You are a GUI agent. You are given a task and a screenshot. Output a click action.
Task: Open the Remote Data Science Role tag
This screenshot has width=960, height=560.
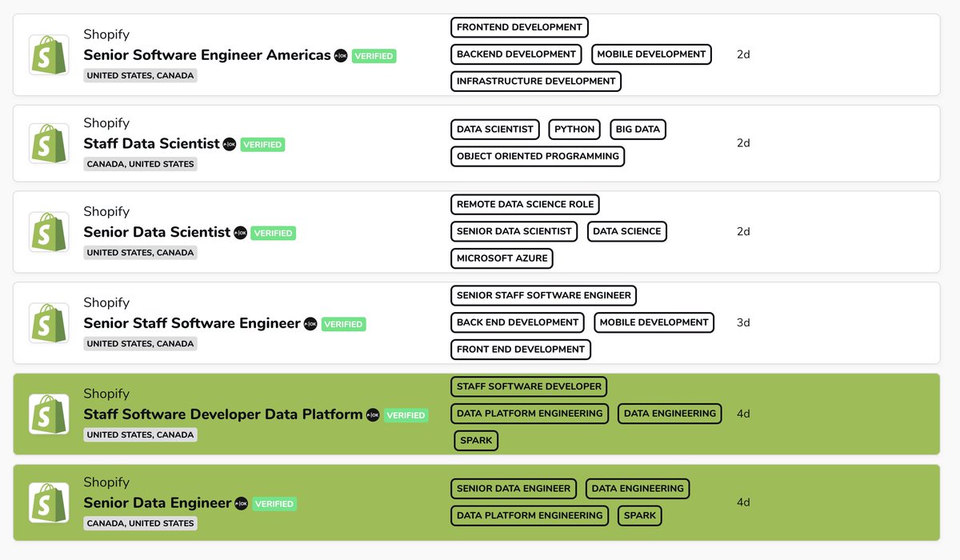525,205
